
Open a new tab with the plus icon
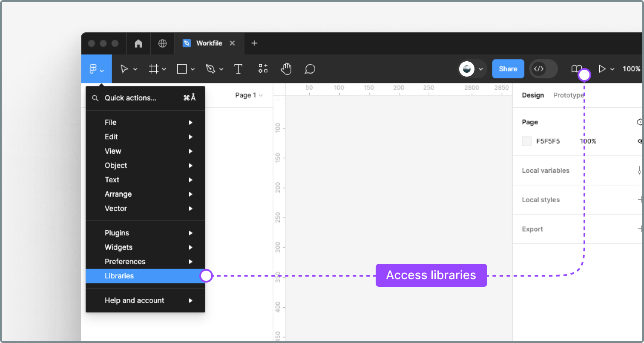click(254, 43)
